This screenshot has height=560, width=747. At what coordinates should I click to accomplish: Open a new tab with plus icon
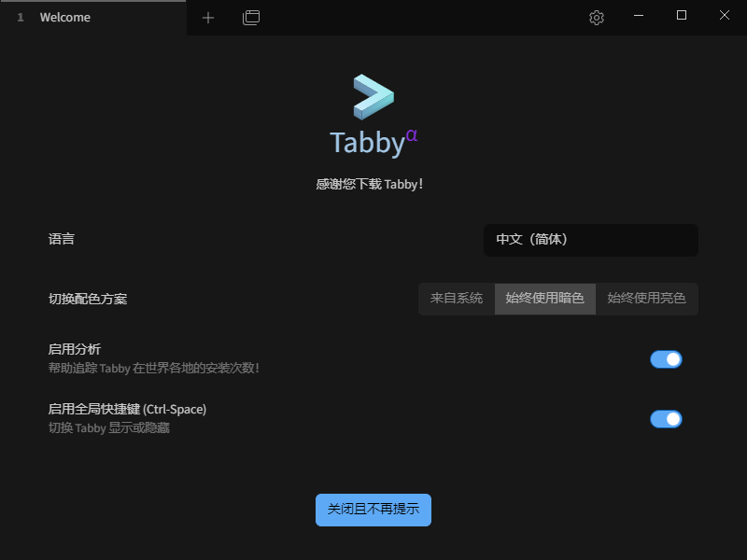[x=207, y=18]
